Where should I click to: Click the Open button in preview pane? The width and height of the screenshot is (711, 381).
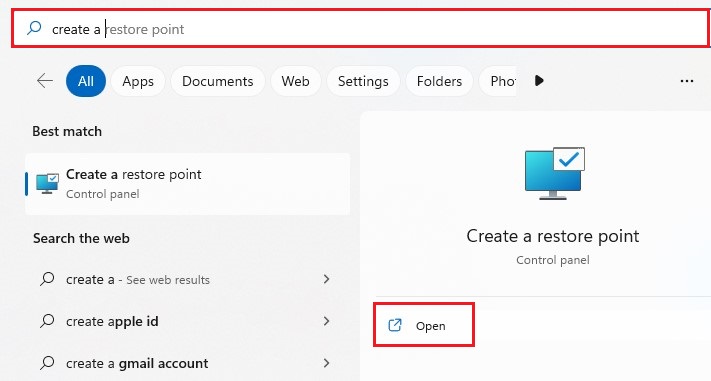point(424,325)
